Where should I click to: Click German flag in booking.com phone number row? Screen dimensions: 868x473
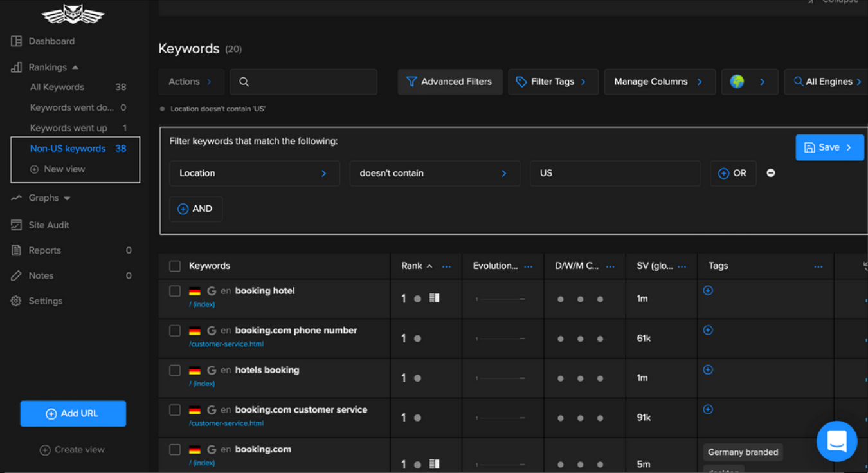(x=195, y=331)
